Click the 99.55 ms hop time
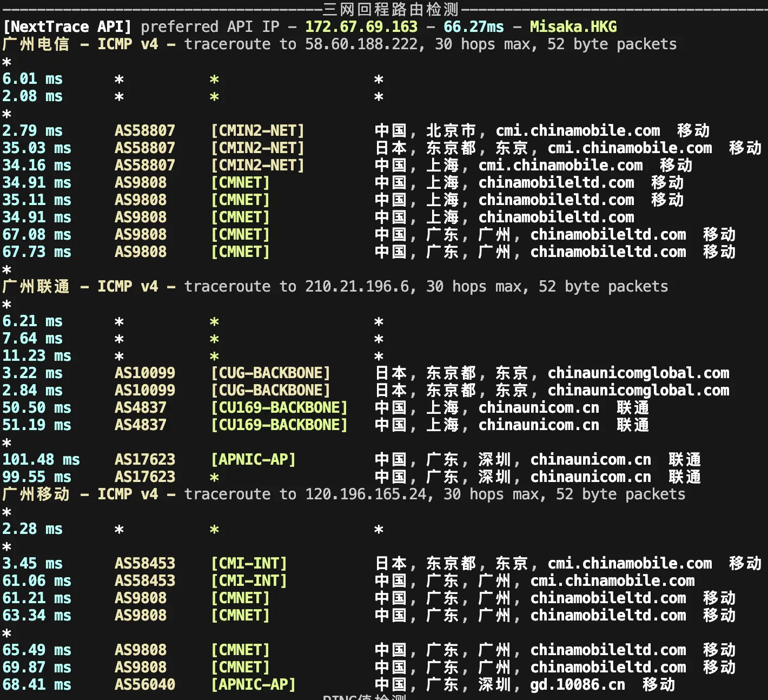 pos(37,477)
